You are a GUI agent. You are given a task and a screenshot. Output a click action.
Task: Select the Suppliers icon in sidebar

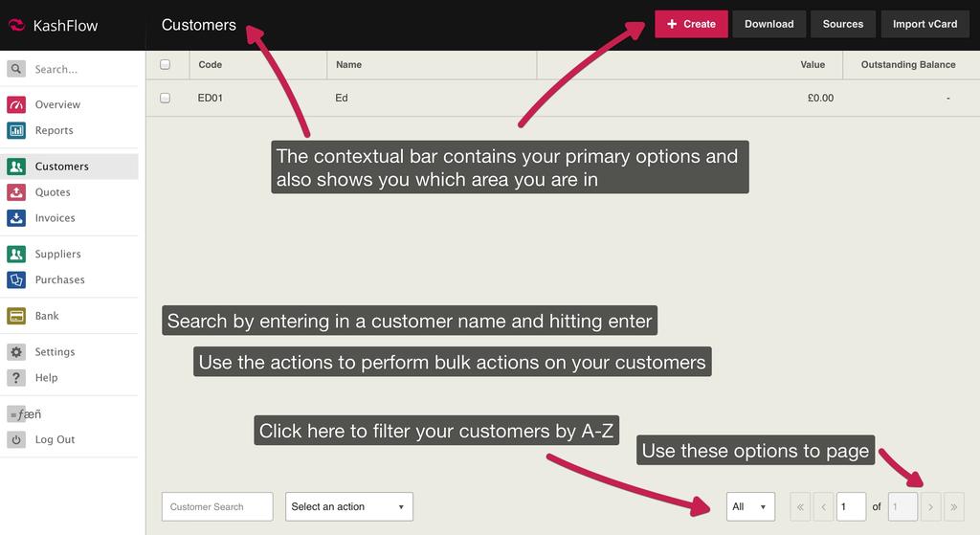pyautogui.click(x=16, y=254)
